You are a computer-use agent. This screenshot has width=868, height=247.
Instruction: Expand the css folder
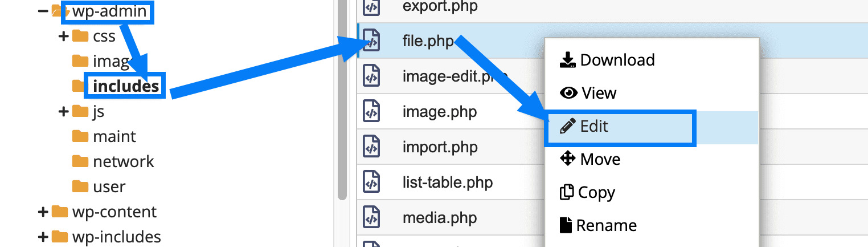pos(64,37)
